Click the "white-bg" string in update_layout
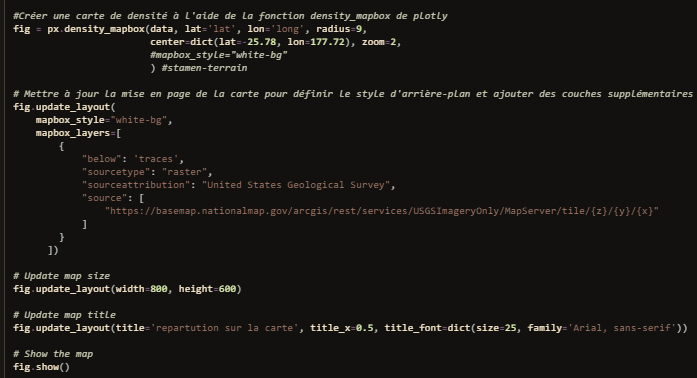The image size is (697, 378). [x=138, y=120]
